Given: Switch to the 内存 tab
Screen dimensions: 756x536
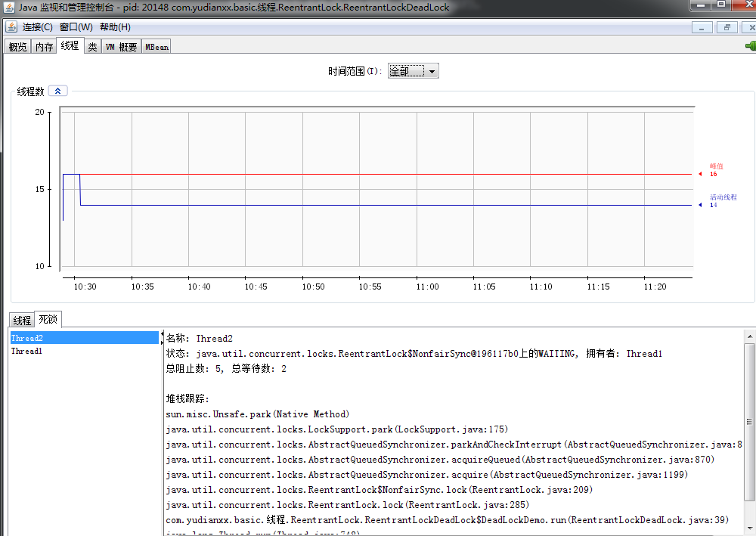Looking at the screenshot, I should click(43, 45).
